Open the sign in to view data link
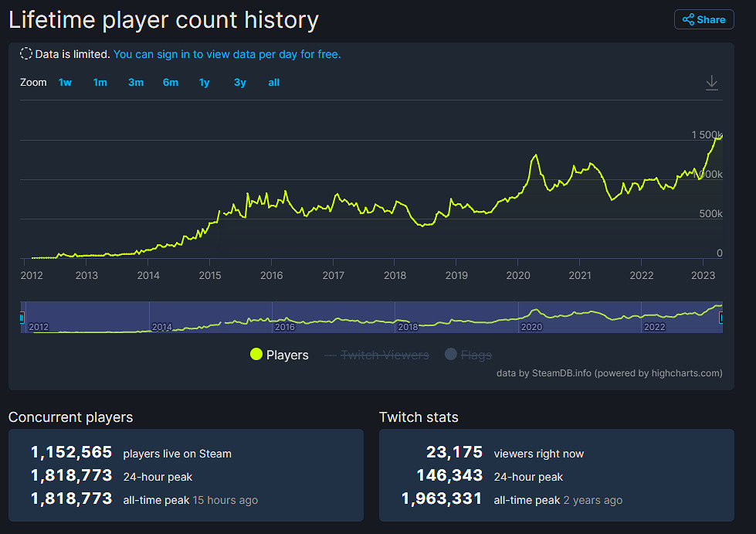This screenshot has height=534, width=756. tap(227, 54)
